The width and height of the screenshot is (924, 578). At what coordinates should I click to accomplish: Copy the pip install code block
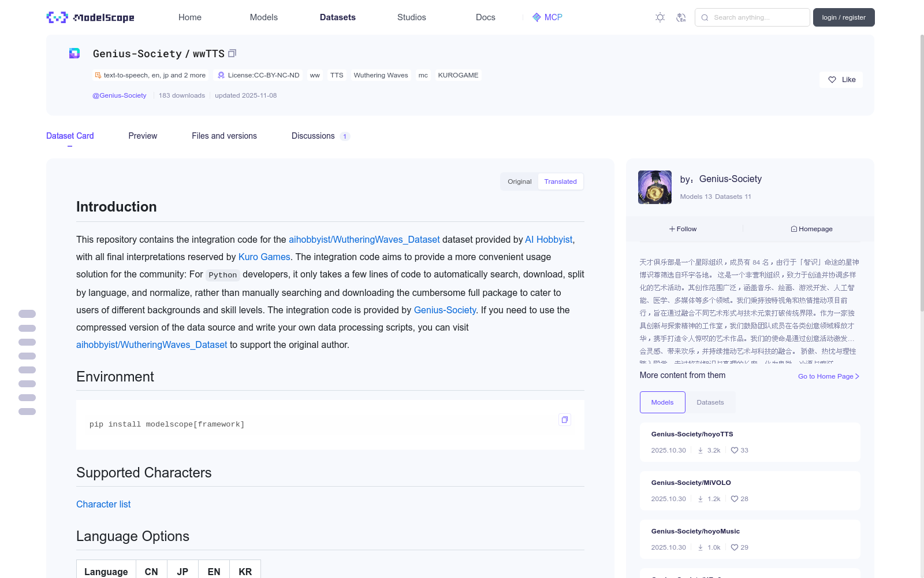(565, 420)
